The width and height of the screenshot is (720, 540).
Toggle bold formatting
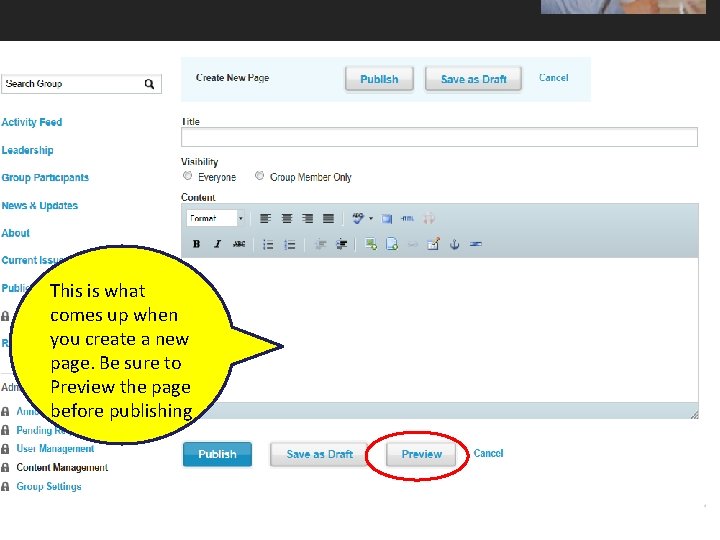coord(196,244)
